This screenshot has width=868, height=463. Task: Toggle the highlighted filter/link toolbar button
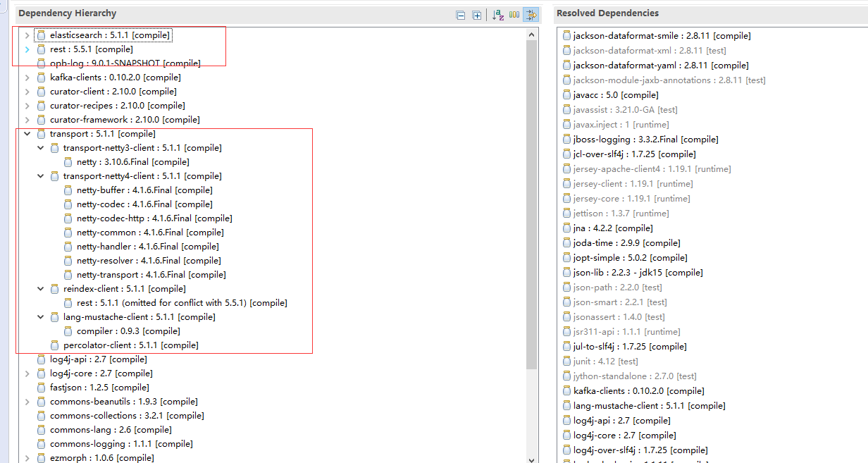(531, 15)
